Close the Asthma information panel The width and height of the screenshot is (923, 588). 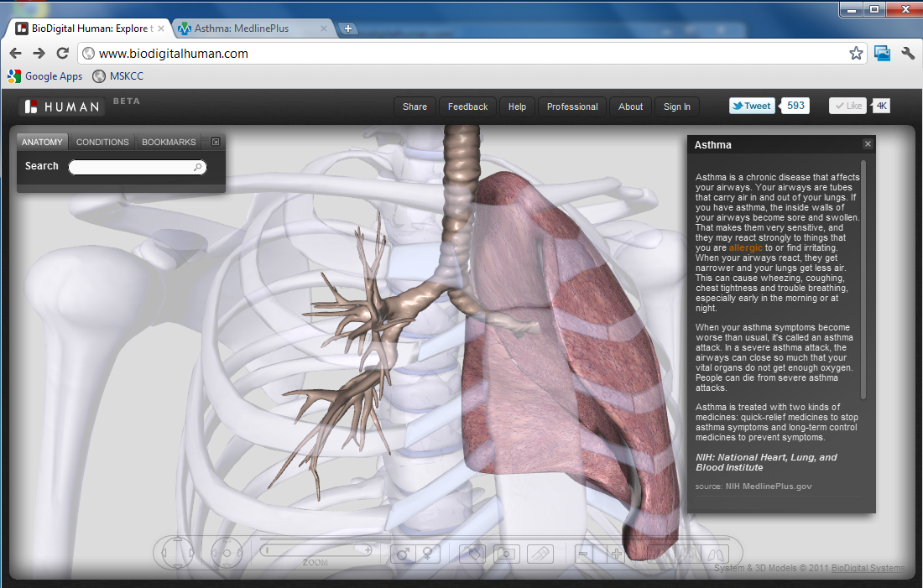click(868, 143)
